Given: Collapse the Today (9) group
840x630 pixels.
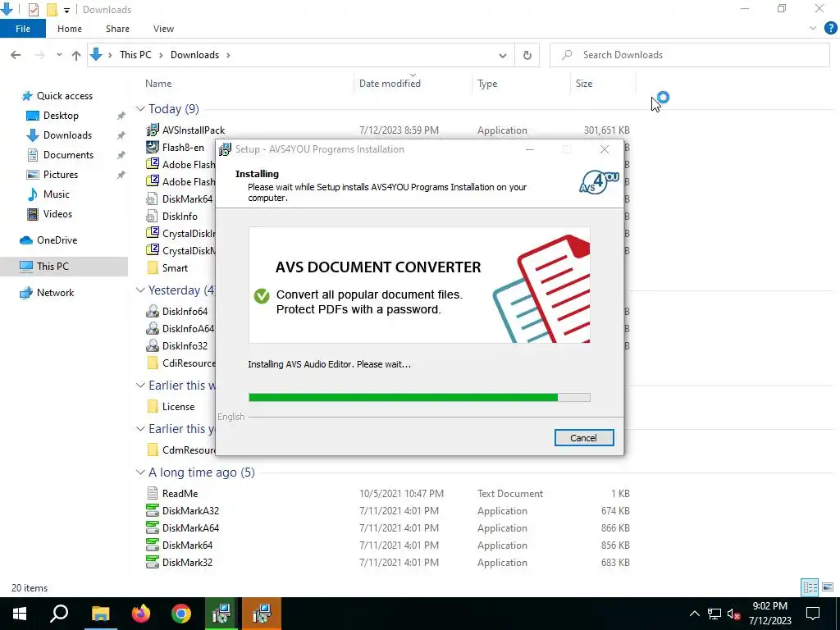Looking at the screenshot, I should [x=140, y=109].
